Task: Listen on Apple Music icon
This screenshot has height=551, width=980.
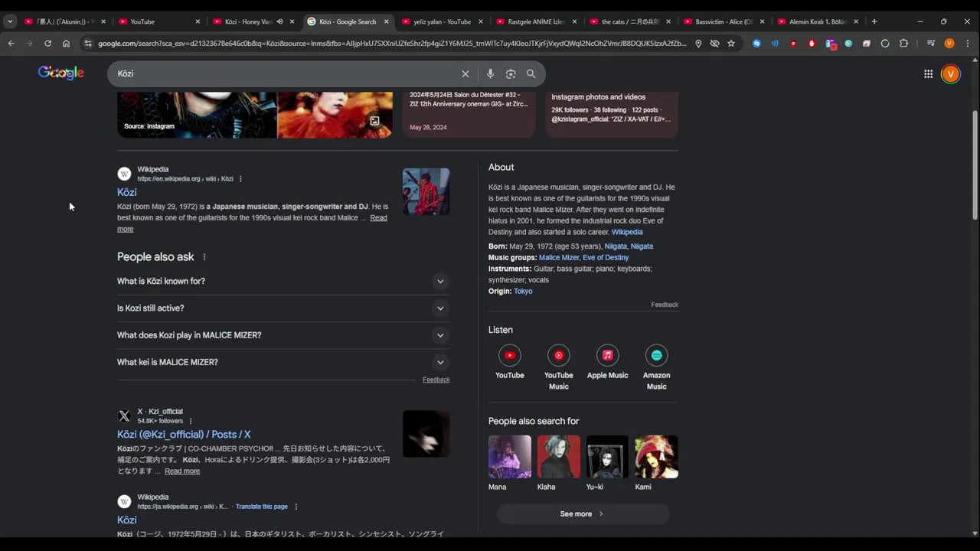Action: point(608,355)
